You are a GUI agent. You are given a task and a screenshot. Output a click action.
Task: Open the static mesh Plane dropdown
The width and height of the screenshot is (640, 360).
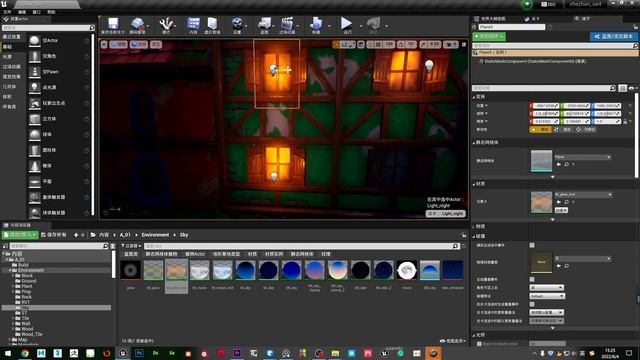pyautogui.click(x=582, y=157)
